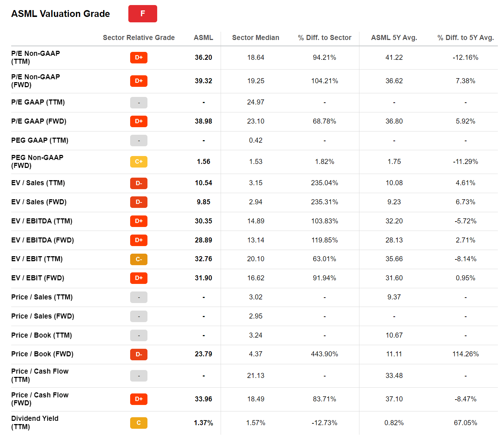
Task: Click the 5Y difference value 67.05%
Action: click(x=465, y=423)
